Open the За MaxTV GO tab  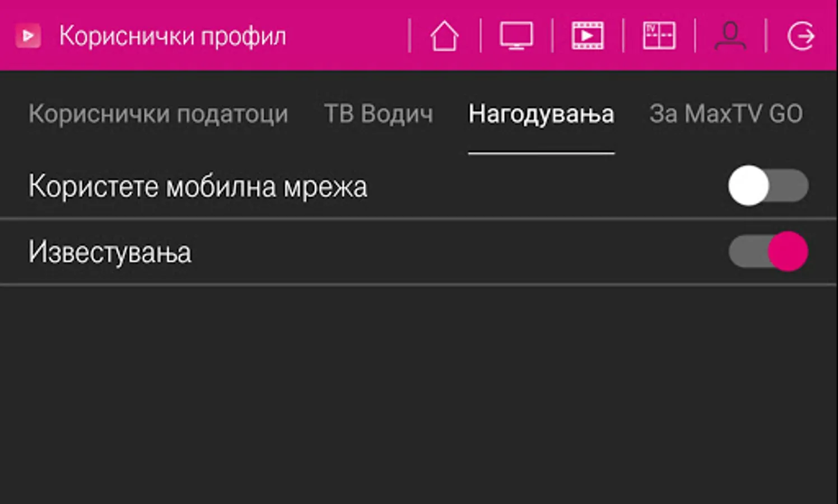[726, 114]
